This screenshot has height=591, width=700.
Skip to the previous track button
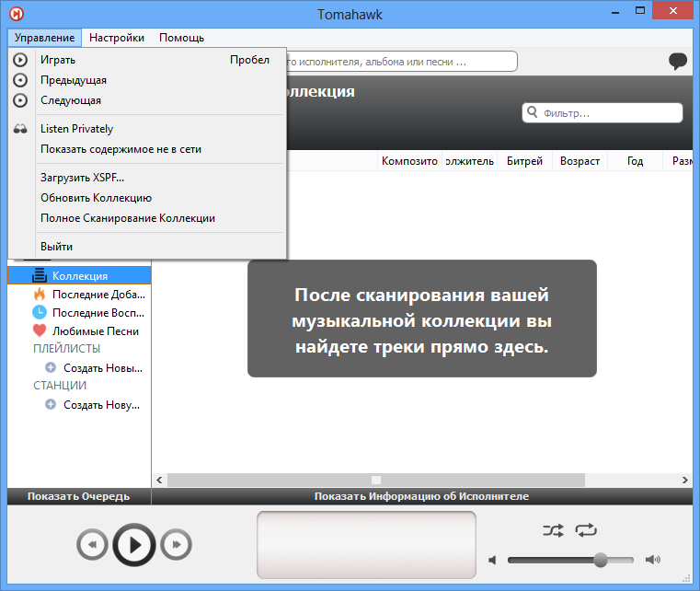(x=92, y=545)
